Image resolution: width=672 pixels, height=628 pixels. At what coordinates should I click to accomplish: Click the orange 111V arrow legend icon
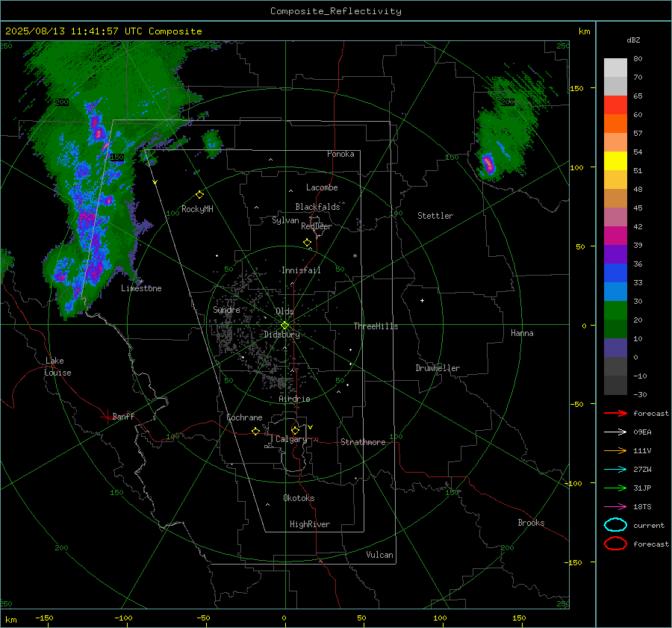[615, 450]
